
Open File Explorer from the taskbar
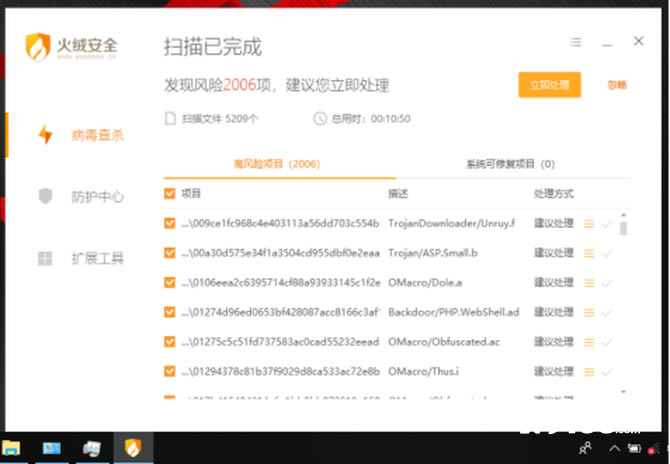point(11,448)
